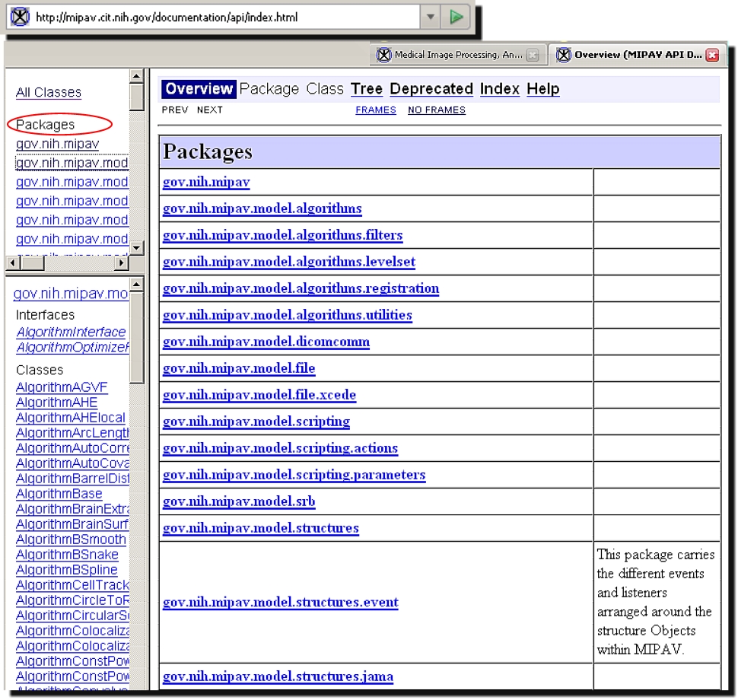Open the Deprecated navigation link
Screen dimensions: 738x700
pyautogui.click(x=431, y=89)
